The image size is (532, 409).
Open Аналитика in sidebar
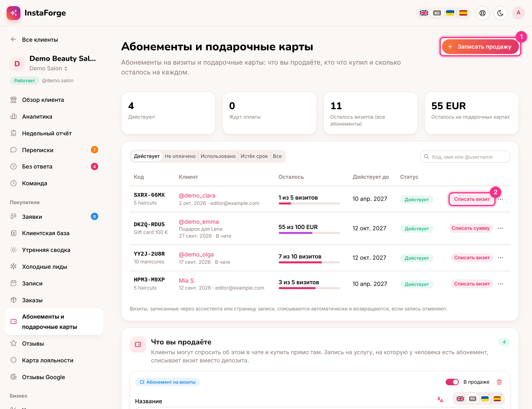point(54,117)
